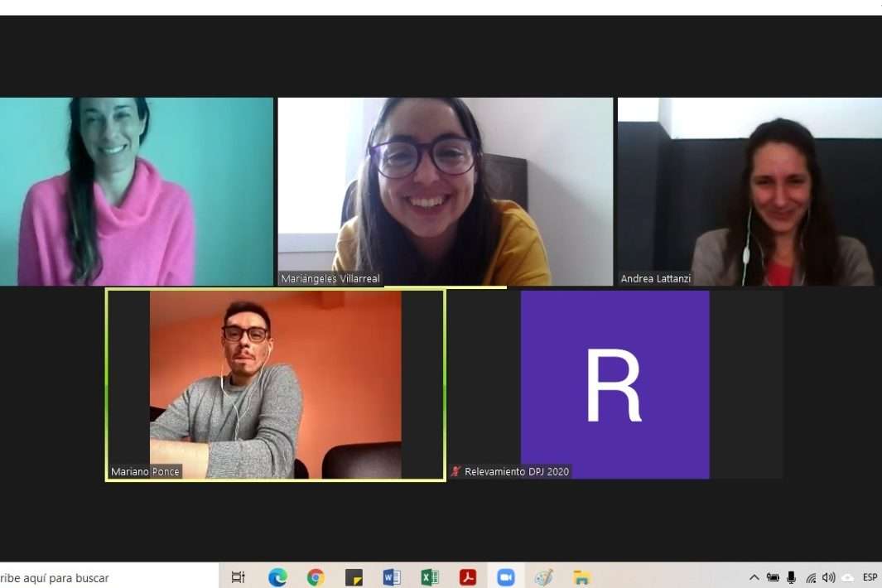Click the microphone icon in system tray
The width and height of the screenshot is (882, 588).
coord(792,577)
